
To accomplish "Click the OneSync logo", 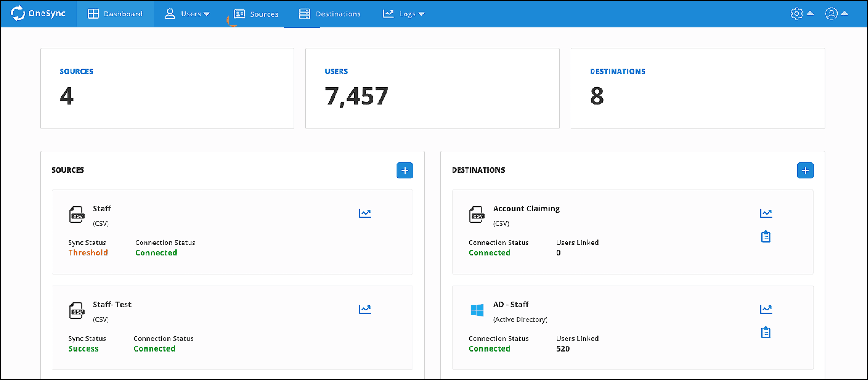I will (x=38, y=14).
